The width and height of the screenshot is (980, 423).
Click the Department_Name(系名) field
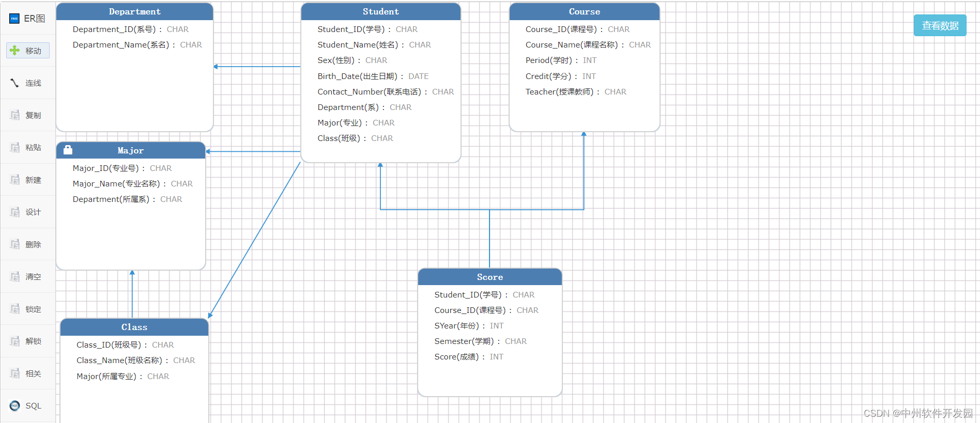(x=137, y=45)
